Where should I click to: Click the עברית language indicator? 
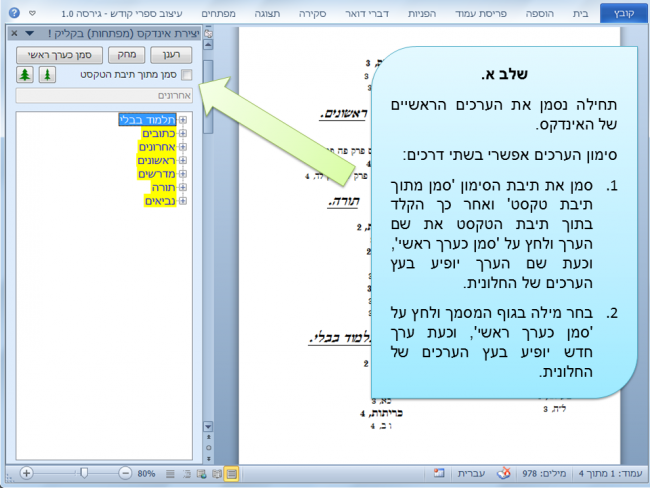coord(471,473)
